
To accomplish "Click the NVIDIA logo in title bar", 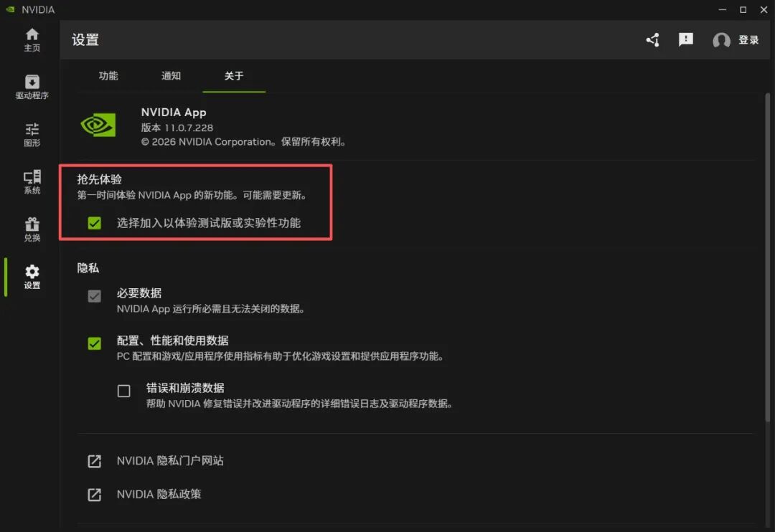I will tap(10, 9).
